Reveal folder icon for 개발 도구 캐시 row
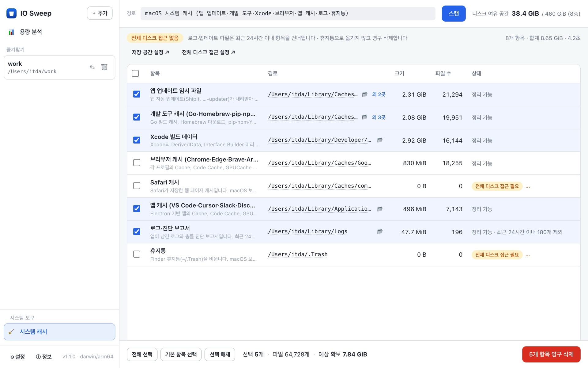 coord(364,117)
